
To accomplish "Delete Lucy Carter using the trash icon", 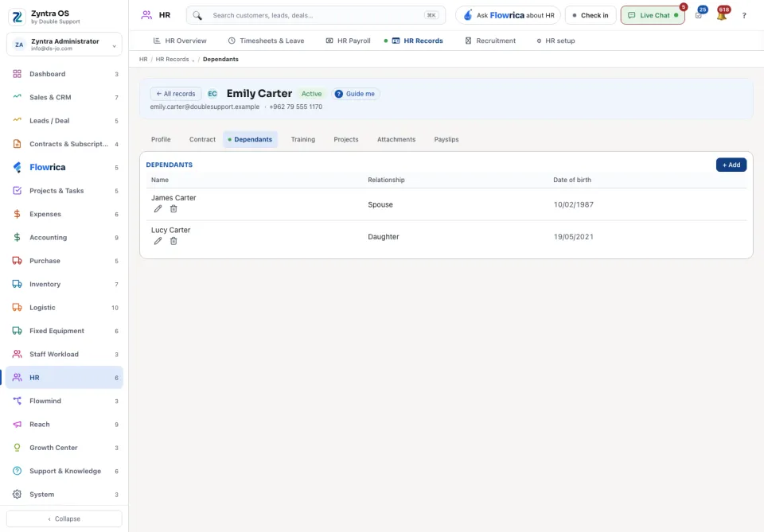I will [x=173, y=241].
